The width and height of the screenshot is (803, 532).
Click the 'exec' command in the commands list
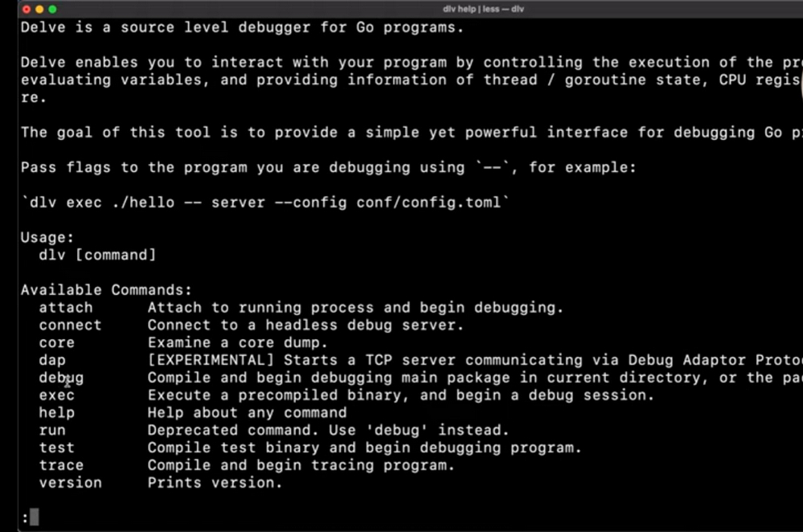56,395
